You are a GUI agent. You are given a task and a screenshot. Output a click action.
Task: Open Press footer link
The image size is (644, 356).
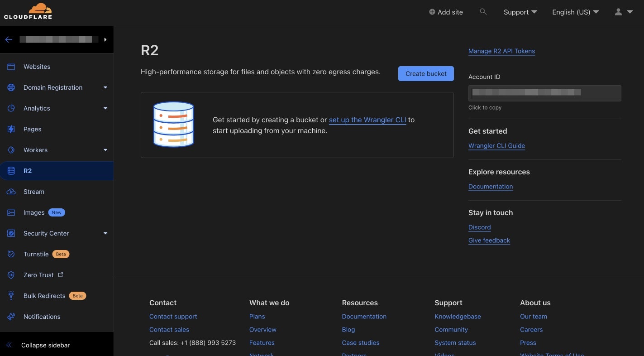click(x=528, y=343)
